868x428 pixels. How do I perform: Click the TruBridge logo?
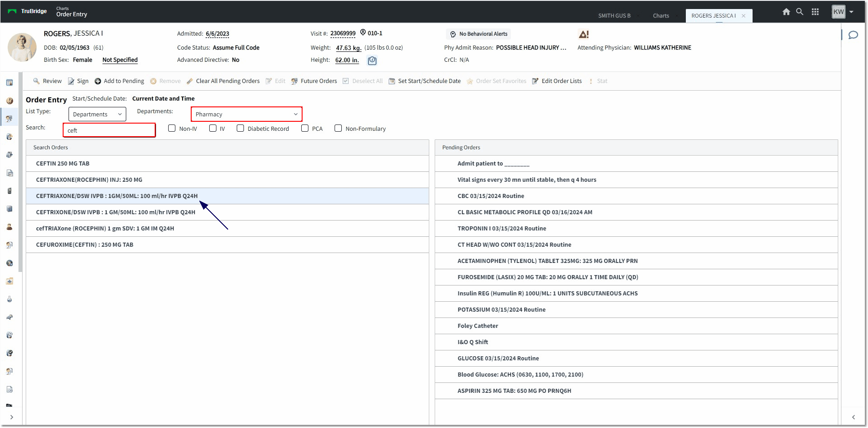tap(28, 11)
